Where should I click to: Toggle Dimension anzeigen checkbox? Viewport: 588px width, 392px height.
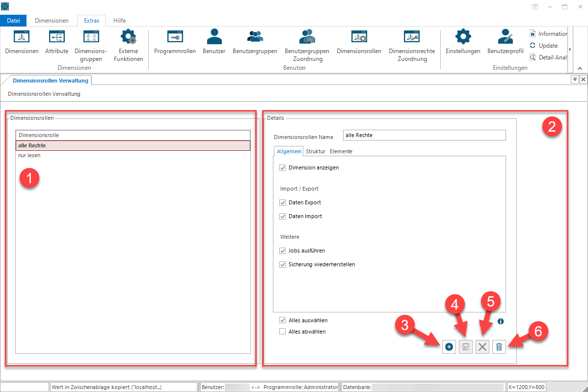(x=282, y=168)
